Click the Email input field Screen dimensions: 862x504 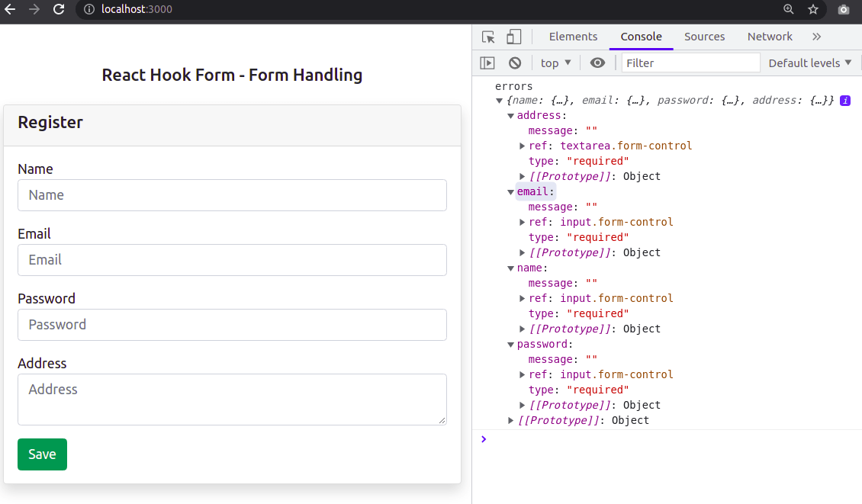(232, 260)
